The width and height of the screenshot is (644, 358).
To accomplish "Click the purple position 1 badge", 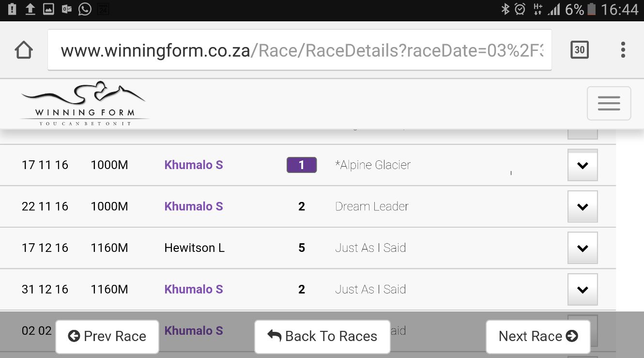I will (302, 165).
